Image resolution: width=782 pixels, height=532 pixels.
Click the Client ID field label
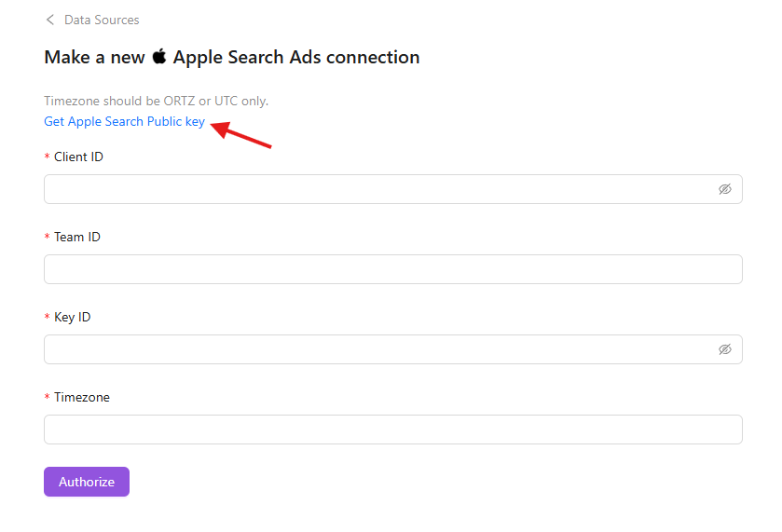[78, 157]
